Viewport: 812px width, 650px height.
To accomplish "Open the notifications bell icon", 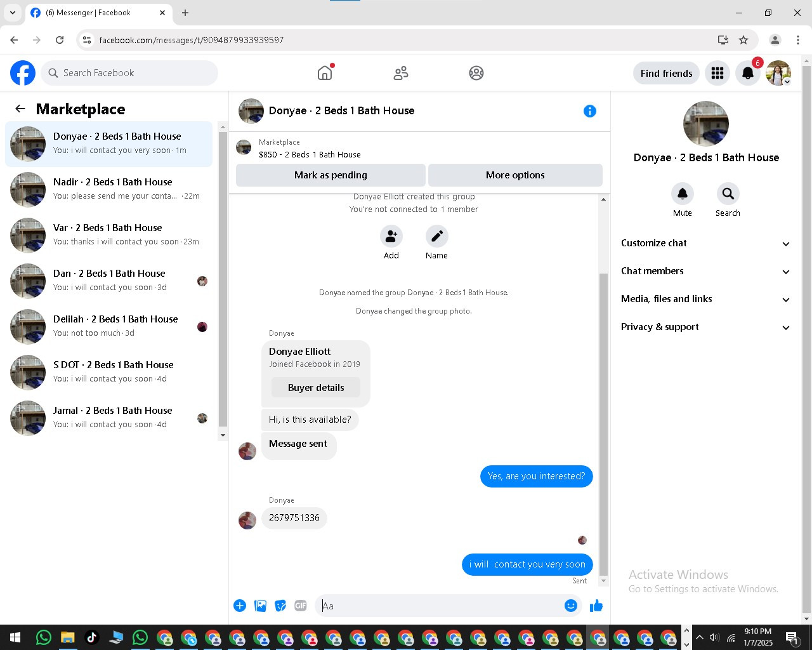I will [x=748, y=73].
